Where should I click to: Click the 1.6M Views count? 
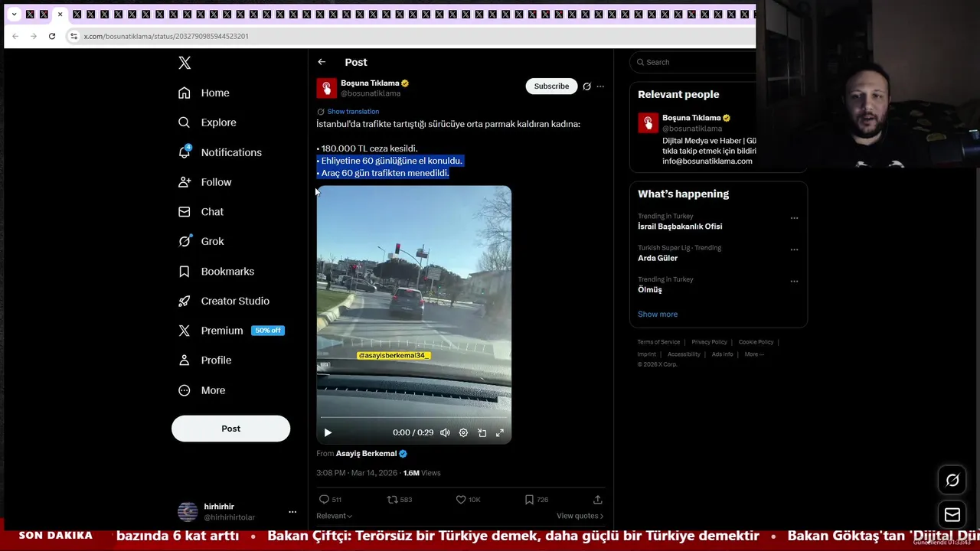tap(422, 473)
